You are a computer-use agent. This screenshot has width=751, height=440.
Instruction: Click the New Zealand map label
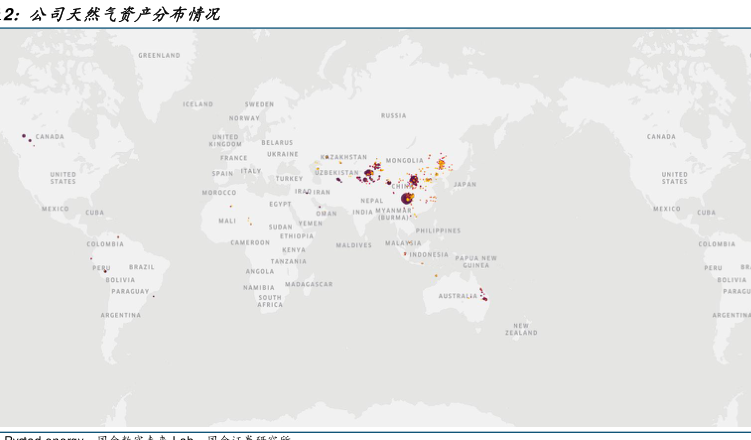[521, 329]
